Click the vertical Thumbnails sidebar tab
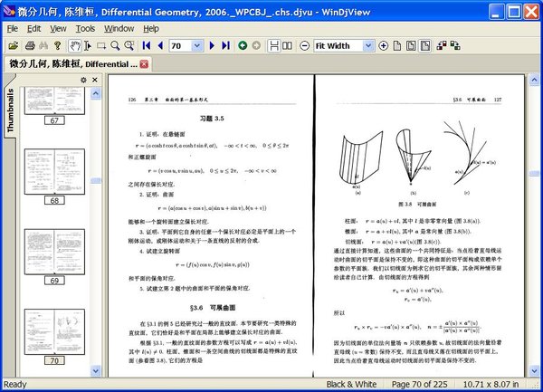The image size is (543, 392). (x=8, y=112)
